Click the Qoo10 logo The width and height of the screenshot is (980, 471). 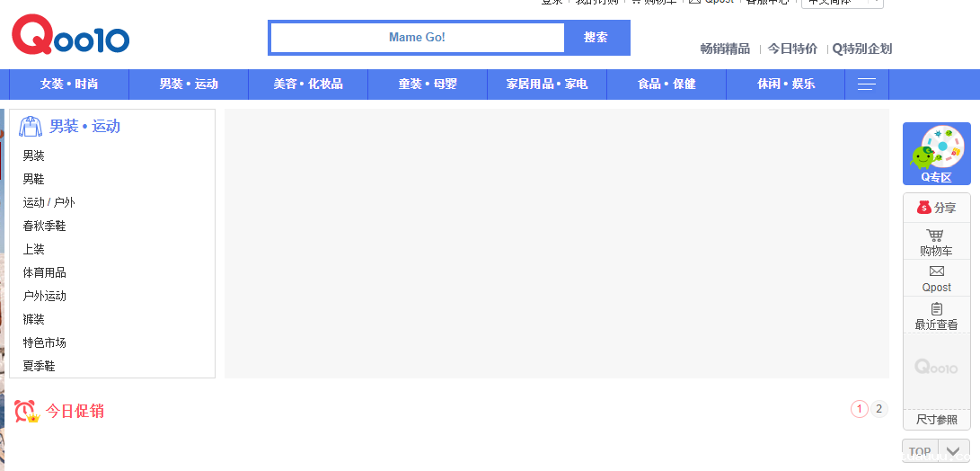(x=71, y=38)
